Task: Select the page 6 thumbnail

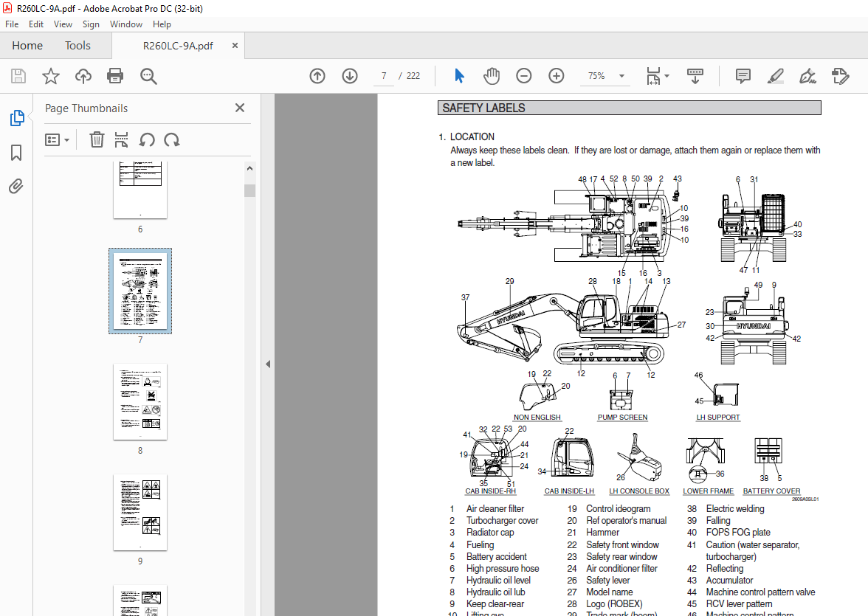Action: (x=140, y=191)
